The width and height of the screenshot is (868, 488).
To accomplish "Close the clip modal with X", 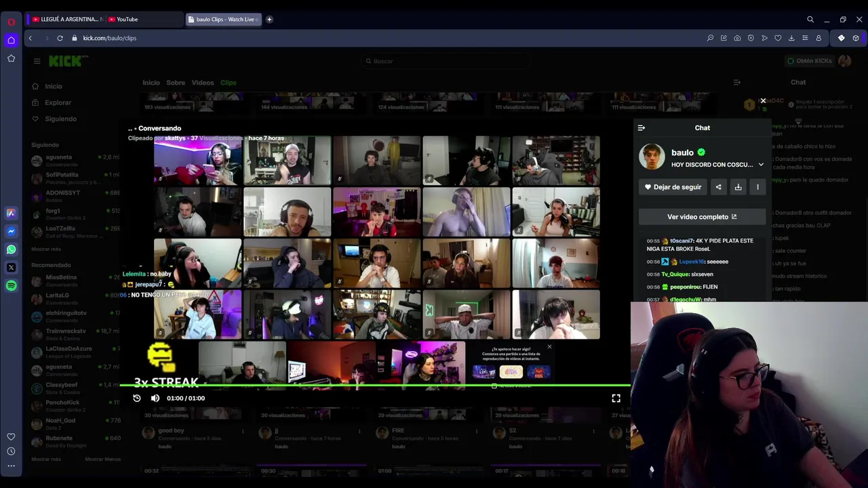I will pos(763,101).
